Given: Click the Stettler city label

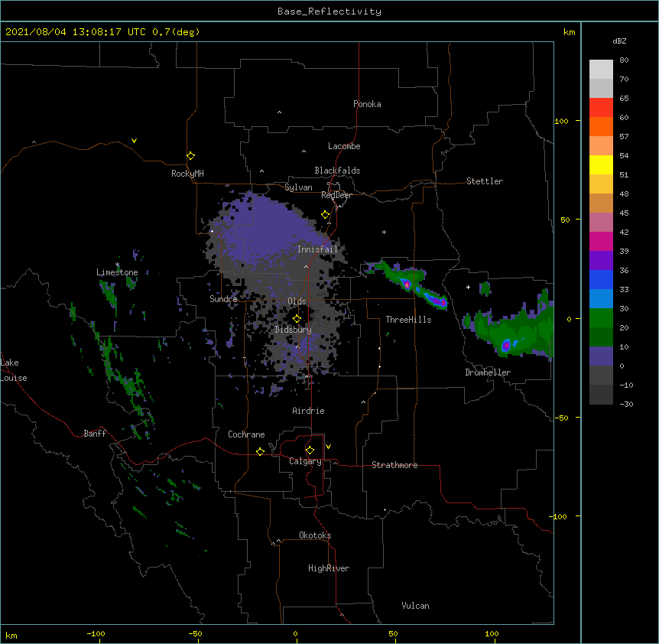Looking at the screenshot, I should coord(485,181).
